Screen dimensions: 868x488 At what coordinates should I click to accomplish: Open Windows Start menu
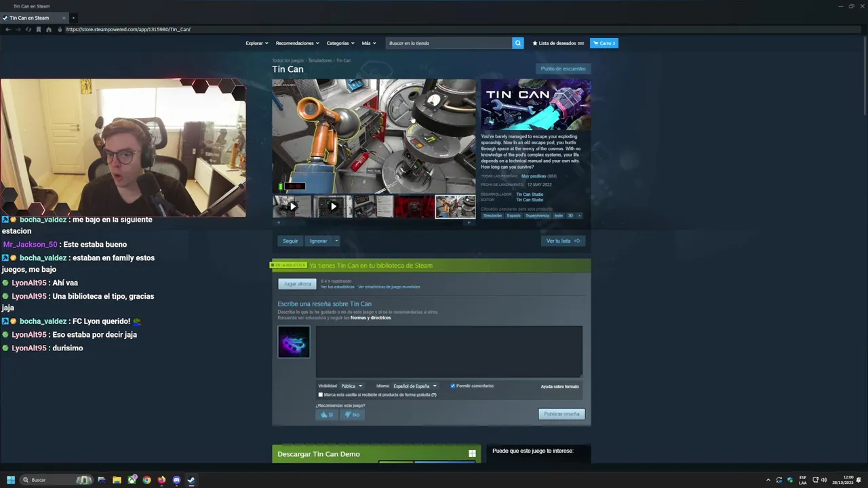pos(11,480)
